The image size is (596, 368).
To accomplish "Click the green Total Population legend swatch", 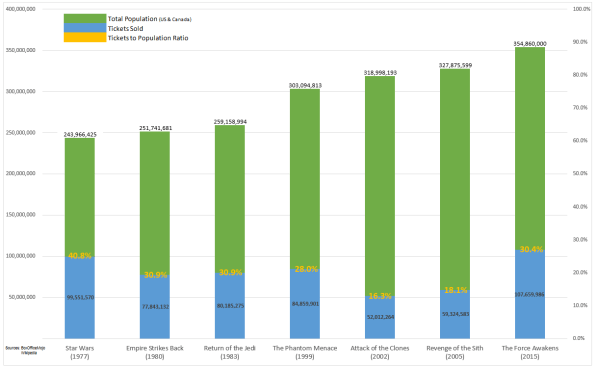I will point(85,19).
